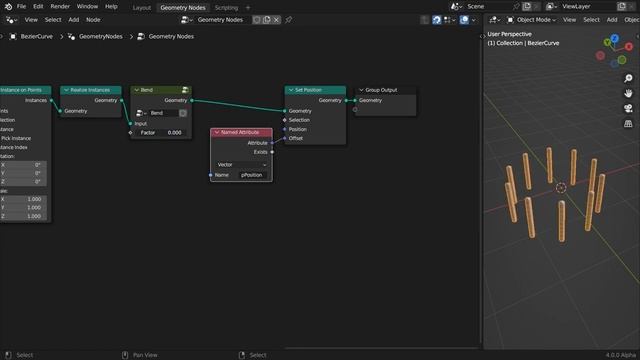Collapse the Named Attribute node
Image resolution: width=640 pixels, height=360 pixels.
pyautogui.click(x=217, y=132)
